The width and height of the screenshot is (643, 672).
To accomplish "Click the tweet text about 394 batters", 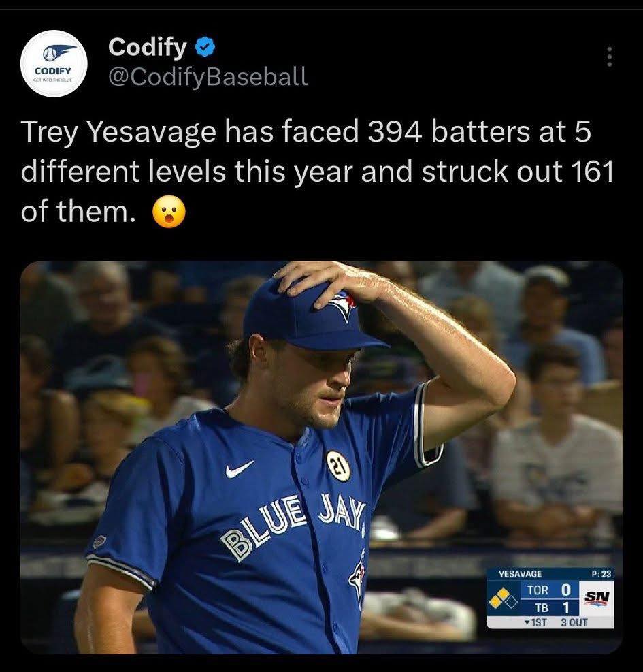I will click(x=317, y=172).
